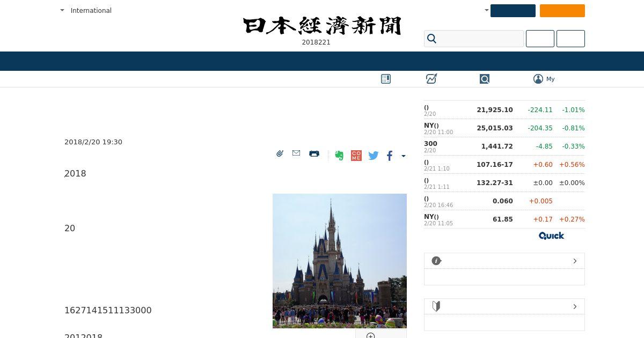Click the My label in the sub-navigation
This screenshot has width=644, height=338.
551,79
